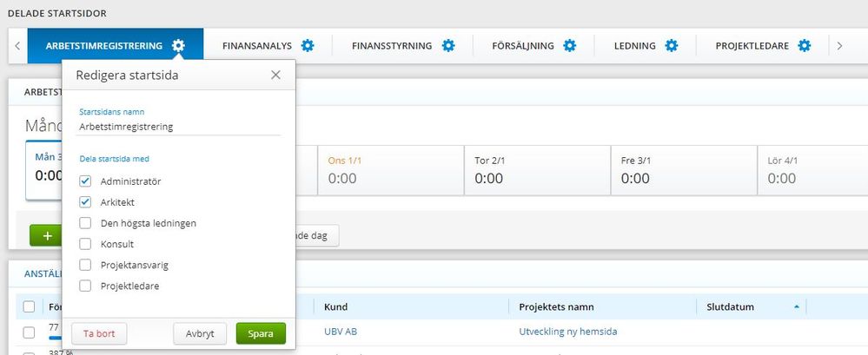Switch to the Ledning tab

pyautogui.click(x=635, y=46)
